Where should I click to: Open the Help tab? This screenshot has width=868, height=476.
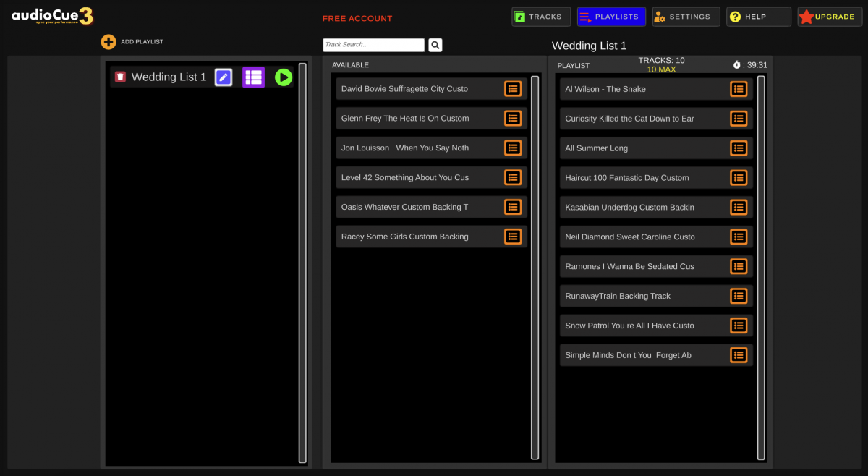759,17
